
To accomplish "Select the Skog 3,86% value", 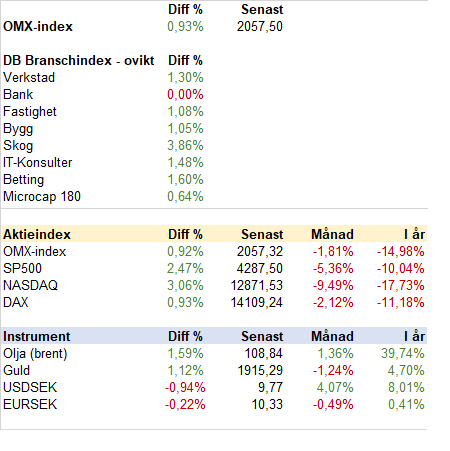I will [185, 146].
